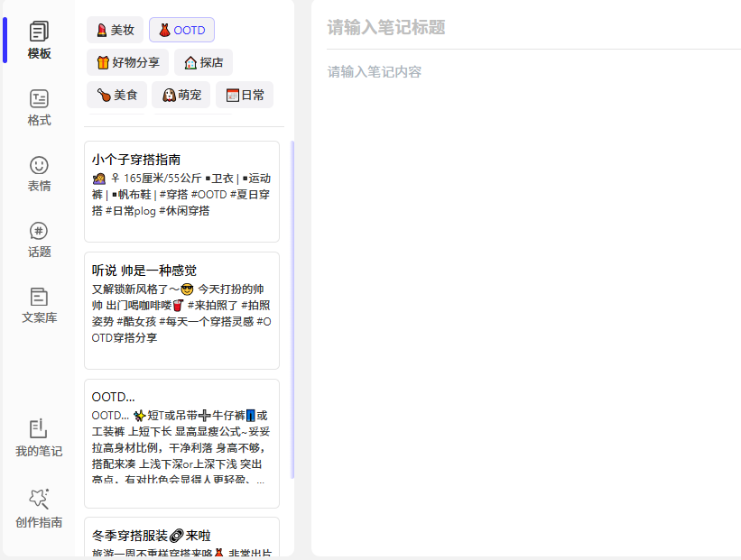Open the 话题 hashtag topics icon
The image size is (741, 560).
coord(39,239)
